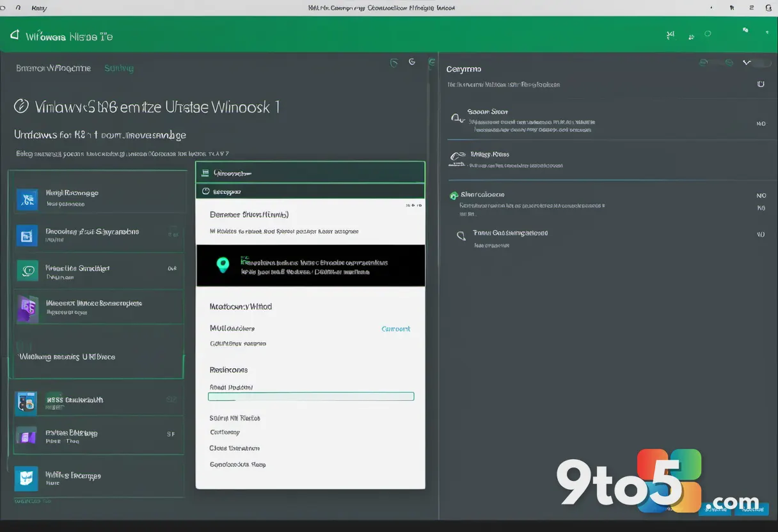The height and width of the screenshot is (532, 778).
Task: Click the small circle icon left of center header icons
Action: click(393, 63)
